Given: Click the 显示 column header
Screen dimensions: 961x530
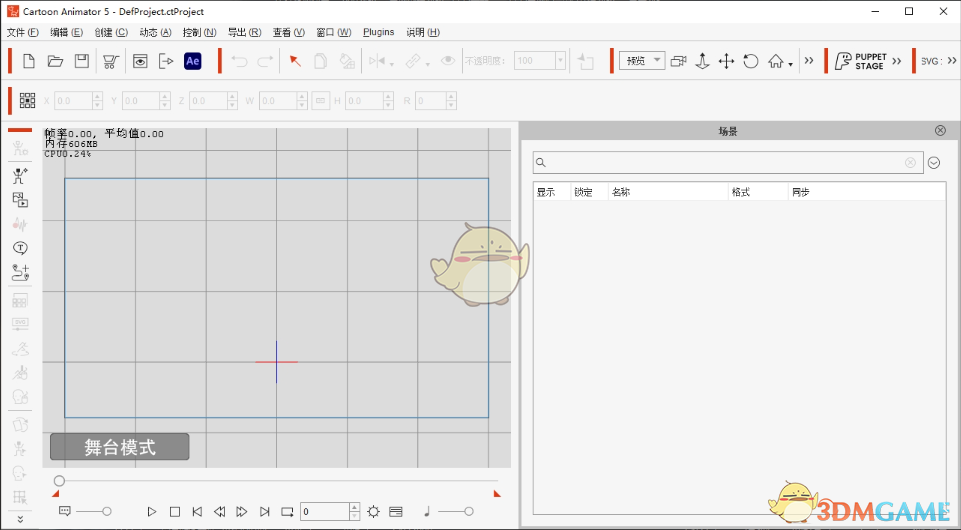Looking at the screenshot, I should point(552,192).
